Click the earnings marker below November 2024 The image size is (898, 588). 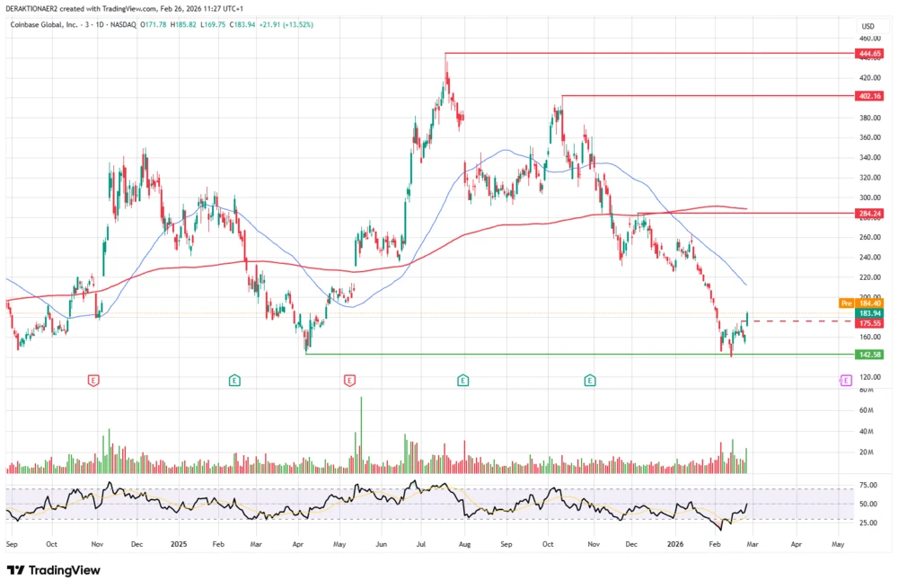[x=92, y=381]
